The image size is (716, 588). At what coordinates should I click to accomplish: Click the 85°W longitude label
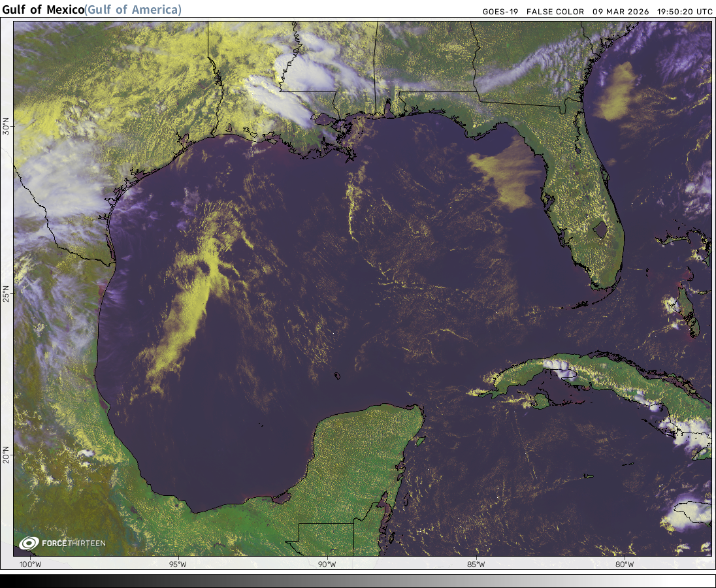click(x=476, y=564)
